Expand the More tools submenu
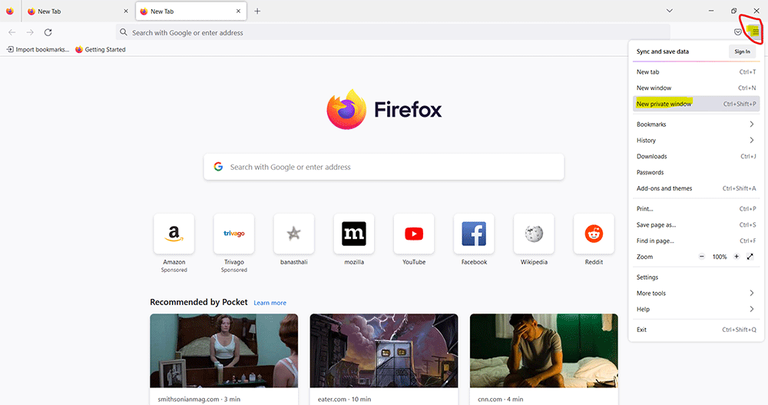The image size is (768, 405). point(696,293)
